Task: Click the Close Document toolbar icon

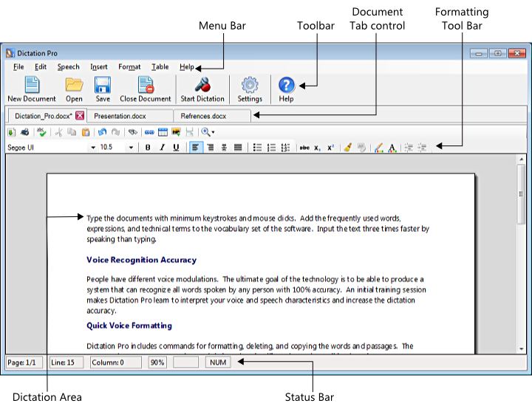Action: 146,84
